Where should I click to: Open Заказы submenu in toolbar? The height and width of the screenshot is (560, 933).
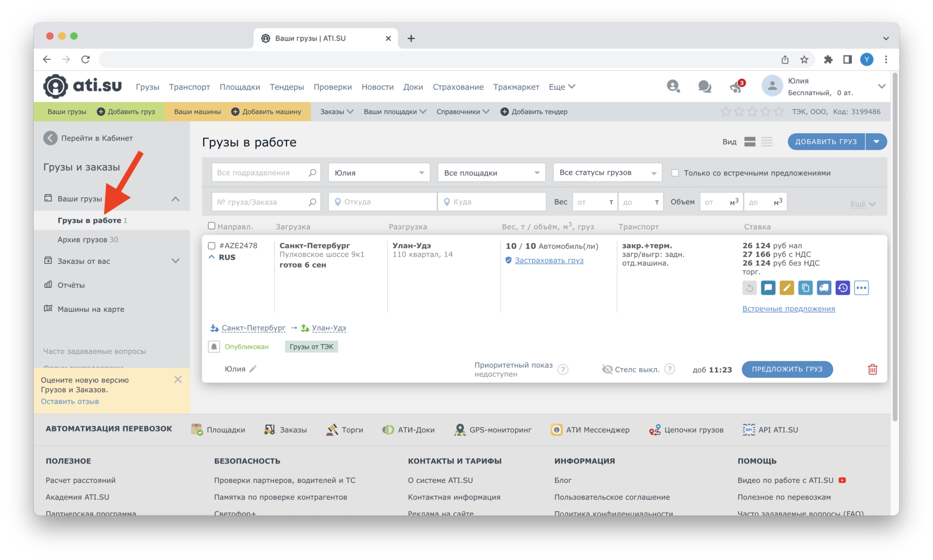point(337,112)
